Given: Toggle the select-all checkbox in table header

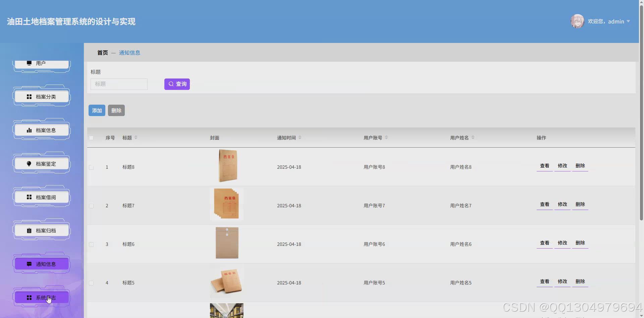Looking at the screenshot, I should [x=91, y=138].
